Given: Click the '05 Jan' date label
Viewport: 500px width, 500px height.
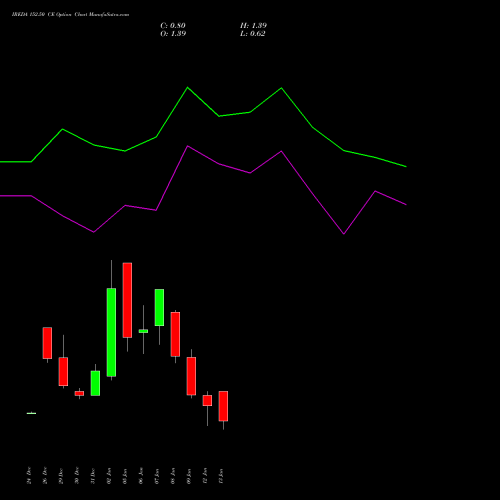Looking at the screenshot, I should 125,475.
